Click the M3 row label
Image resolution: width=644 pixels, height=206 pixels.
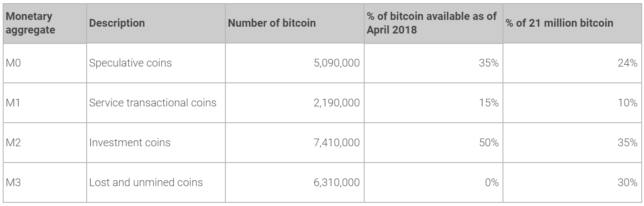(12, 182)
